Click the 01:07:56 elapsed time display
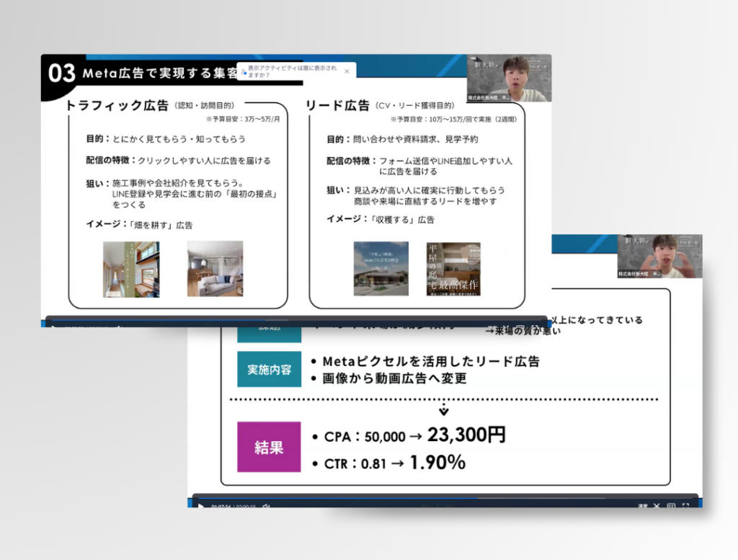 coord(221,506)
